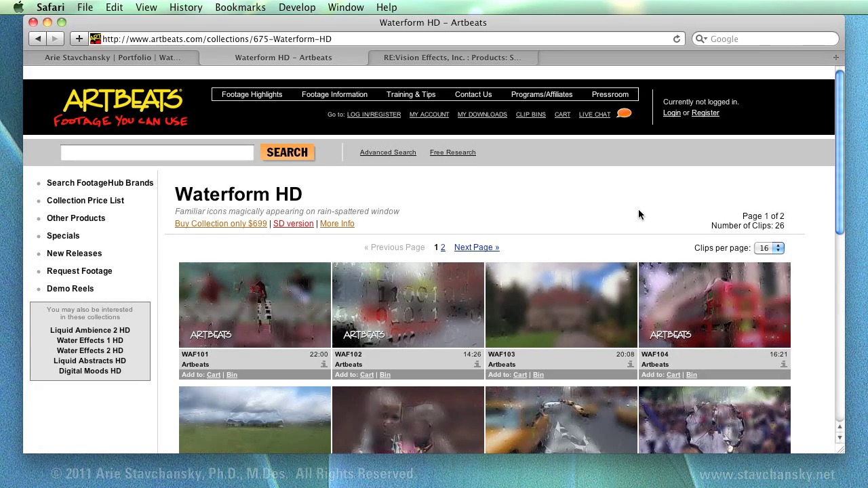The width and height of the screenshot is (868, 488).
Task: Open the Clips per page dropdown
Action: pos(769,248)
